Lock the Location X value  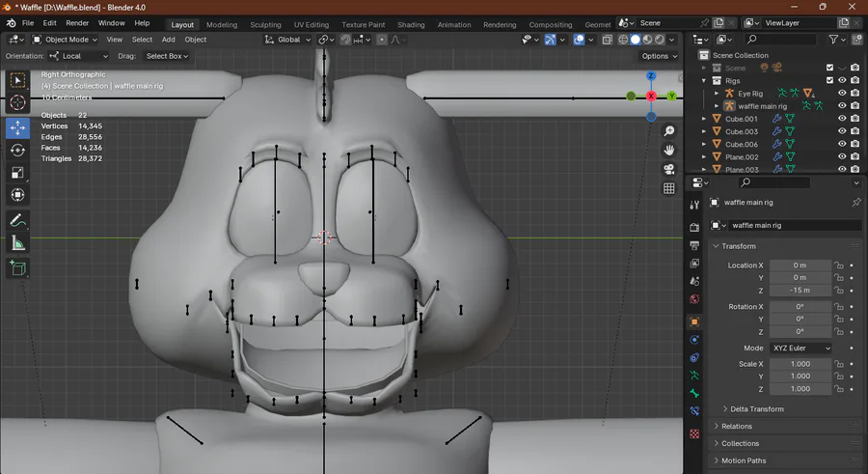tap(839, 265)
